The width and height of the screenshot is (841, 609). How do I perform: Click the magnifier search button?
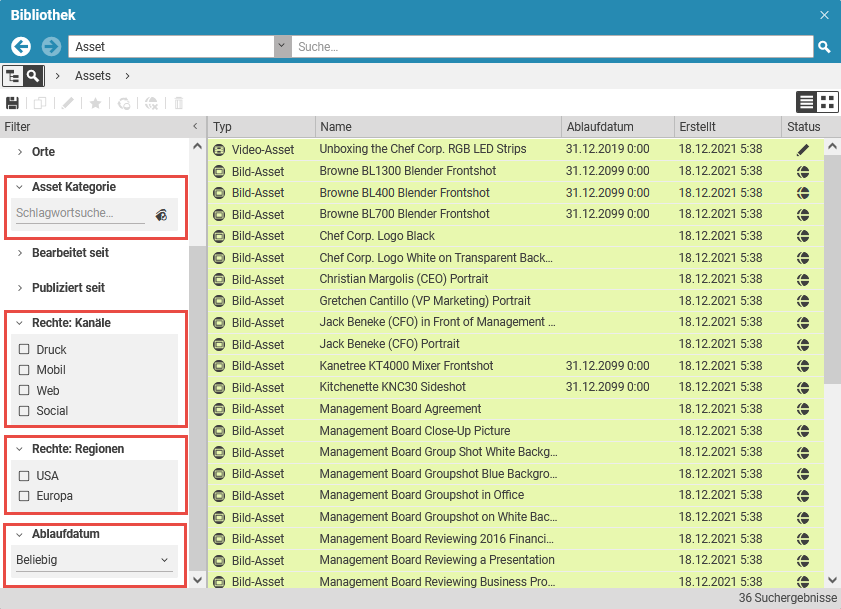[824, 47]
